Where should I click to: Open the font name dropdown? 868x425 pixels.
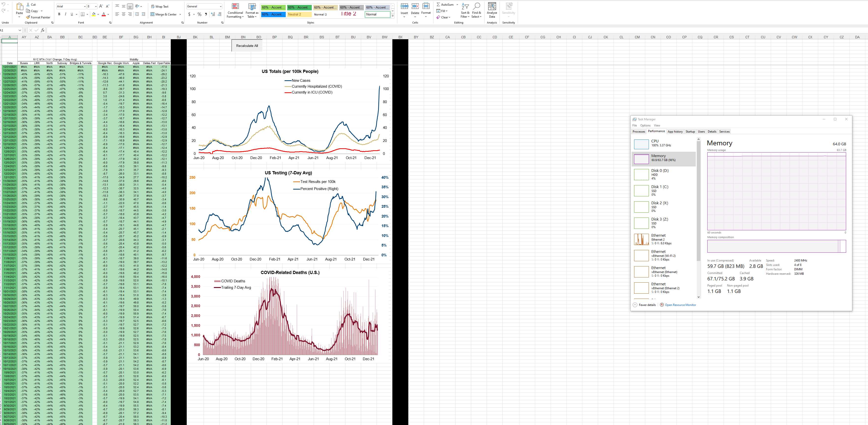point(85,6)
